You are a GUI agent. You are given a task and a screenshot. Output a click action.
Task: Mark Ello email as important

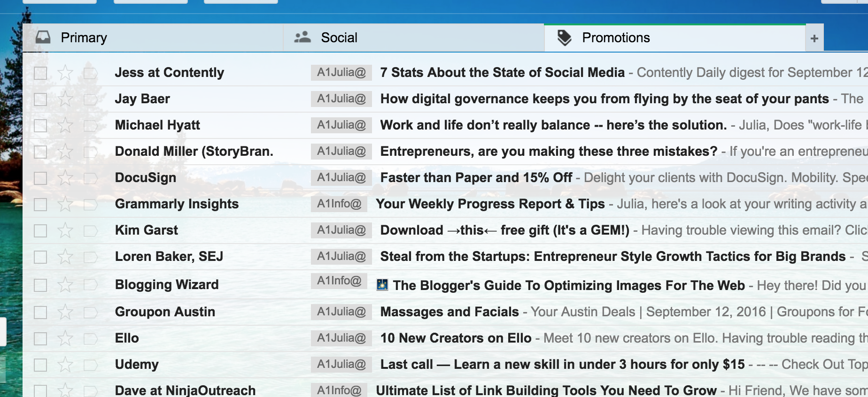(90, 339)
